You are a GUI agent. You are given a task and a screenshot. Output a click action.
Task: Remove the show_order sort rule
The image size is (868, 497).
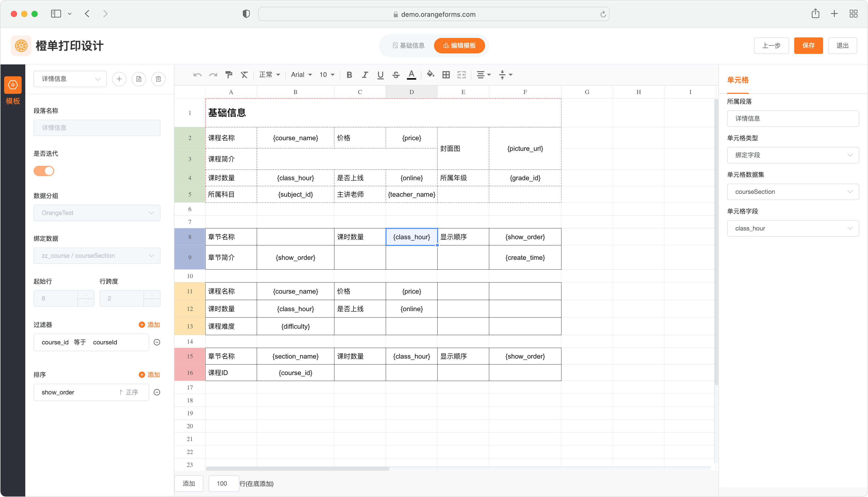157,392
